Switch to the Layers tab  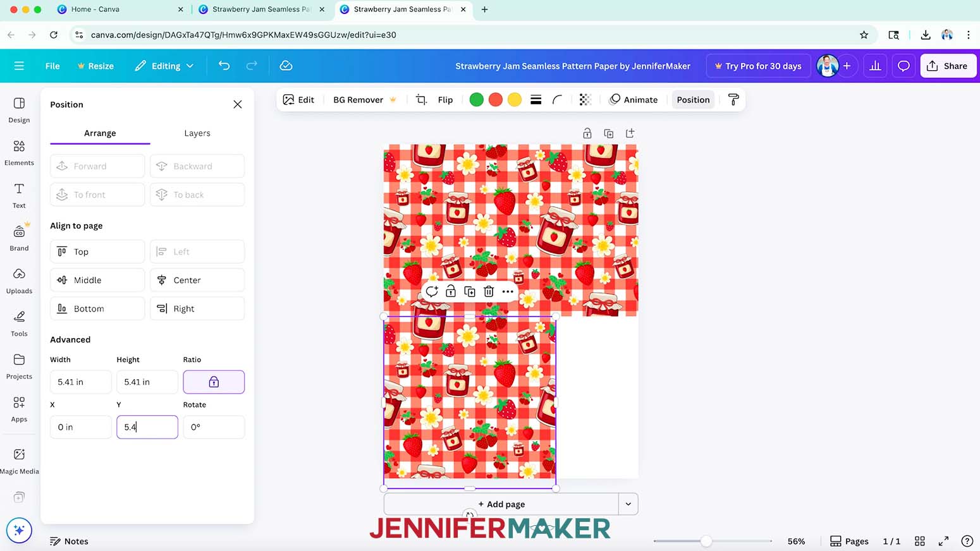pos(197,133)
